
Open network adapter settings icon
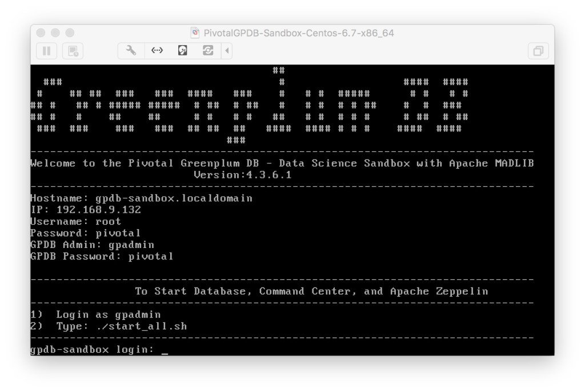(157, 50)
